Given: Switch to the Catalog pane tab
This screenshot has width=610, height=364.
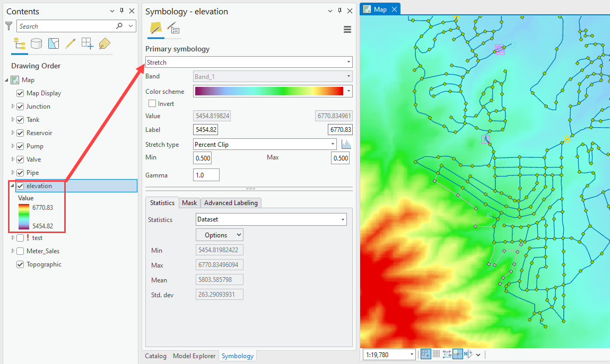Looking at the screenshot, I should (x=155, y=356).
